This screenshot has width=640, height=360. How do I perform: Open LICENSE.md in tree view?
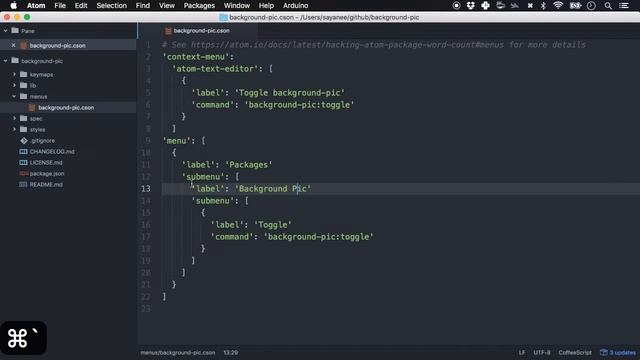[46, 162]
